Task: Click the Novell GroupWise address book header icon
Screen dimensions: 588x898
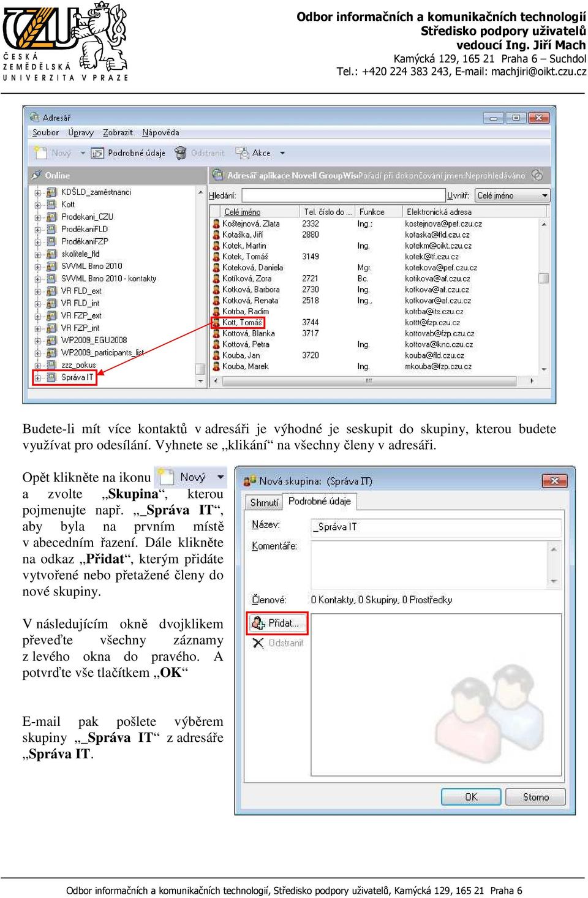Action: coord(217,175)
